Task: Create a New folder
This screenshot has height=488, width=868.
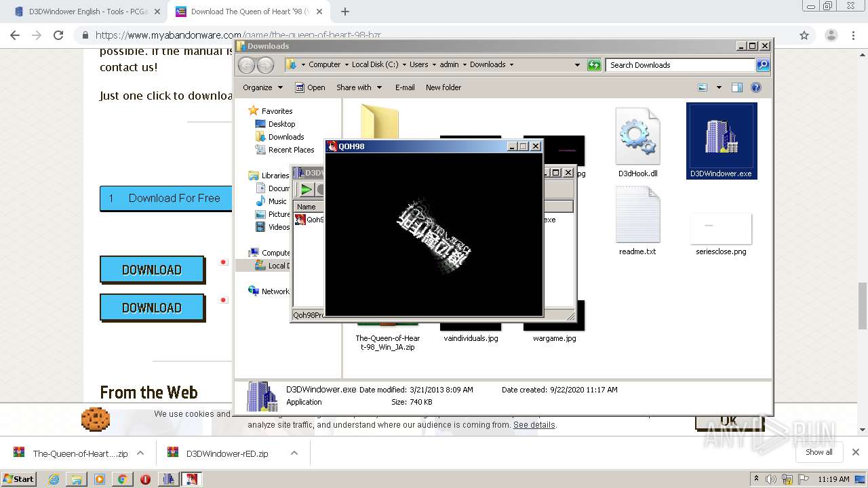Action: pos(443,87)
